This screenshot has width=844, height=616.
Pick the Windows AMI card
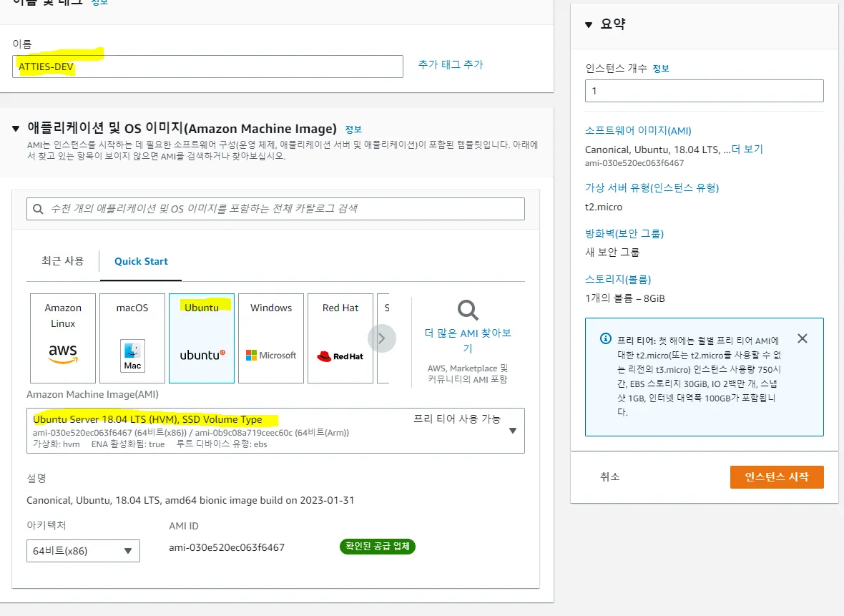point(271,338)
